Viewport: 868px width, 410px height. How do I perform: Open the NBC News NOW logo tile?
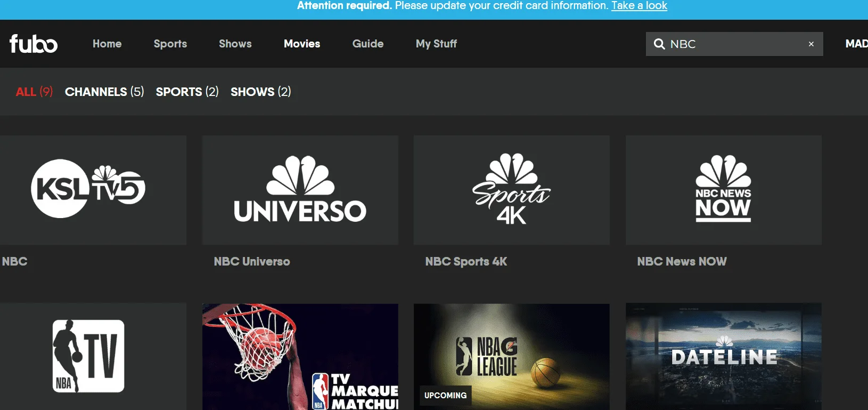(724, 190)
